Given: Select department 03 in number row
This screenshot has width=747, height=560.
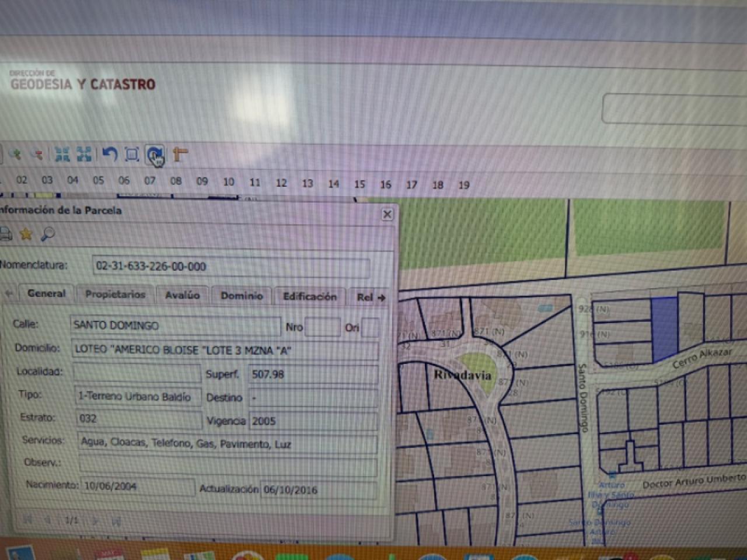Looking at the screenshot, I should pyautogui.click(x=47, y=180).
